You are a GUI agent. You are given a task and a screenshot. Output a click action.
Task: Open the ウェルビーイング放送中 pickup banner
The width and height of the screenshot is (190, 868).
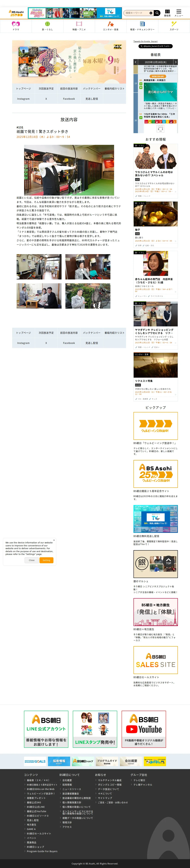156,426
